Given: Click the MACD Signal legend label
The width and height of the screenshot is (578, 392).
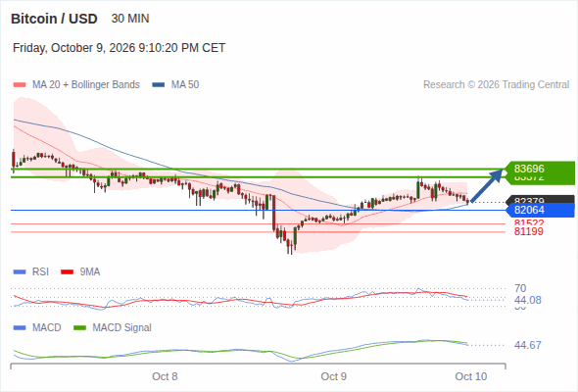Looking at the screenshot, I should pyautogui.click(x=122, y=328).
